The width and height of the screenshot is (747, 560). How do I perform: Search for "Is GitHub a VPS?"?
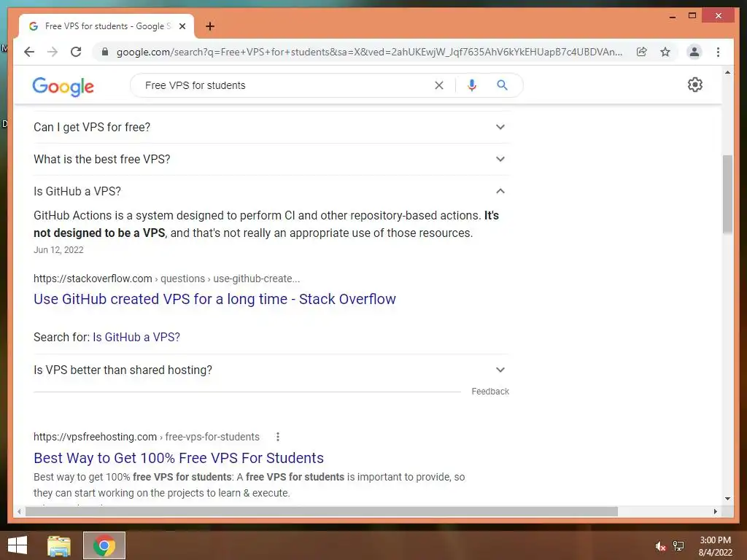pos(136,337)
